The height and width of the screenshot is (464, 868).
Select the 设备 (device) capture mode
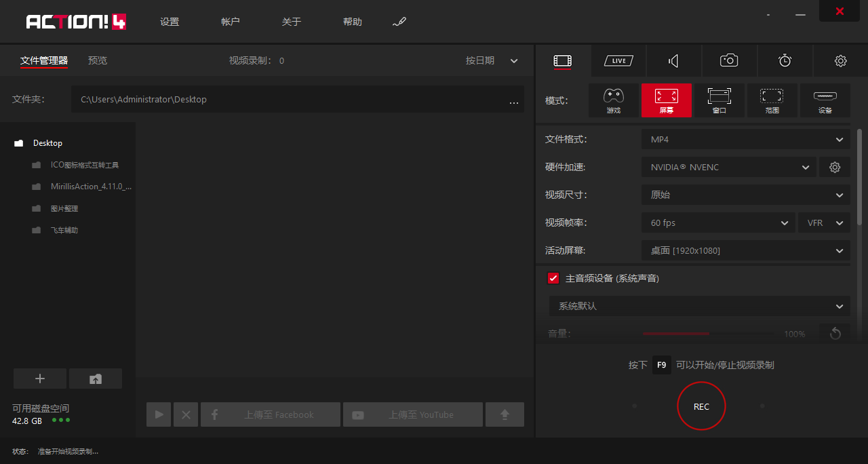coord(825,100)
